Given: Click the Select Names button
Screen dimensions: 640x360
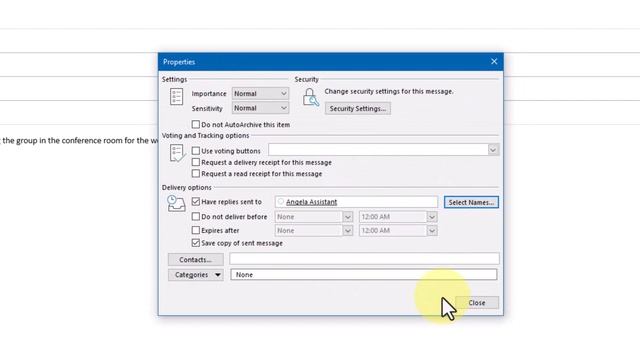Looking at the screenshot, I should (471, 202).
